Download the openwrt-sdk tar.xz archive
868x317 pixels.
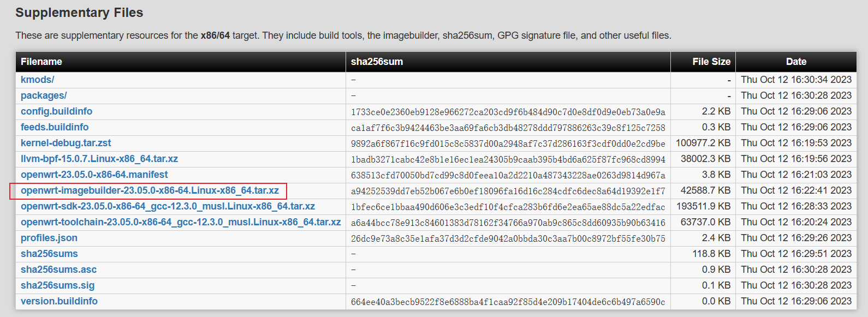pos(168,206)
